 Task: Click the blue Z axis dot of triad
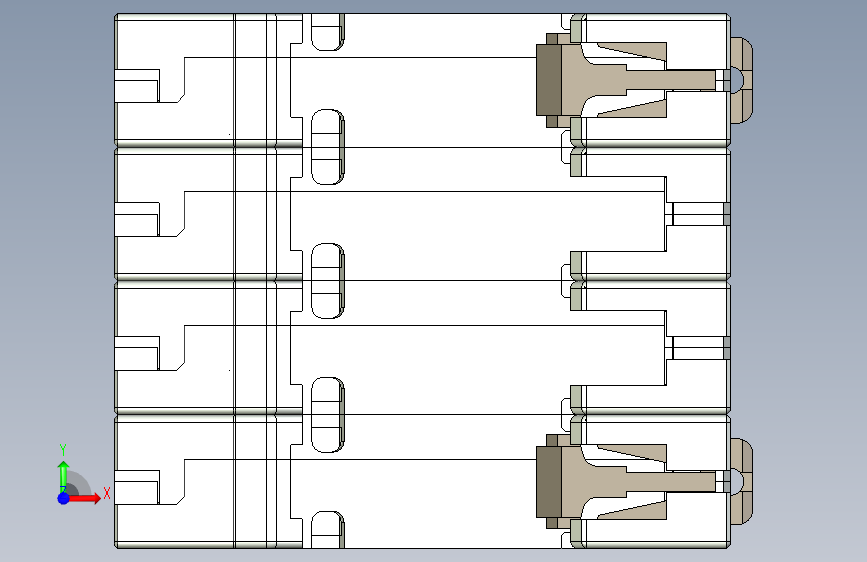pos(64,498)
